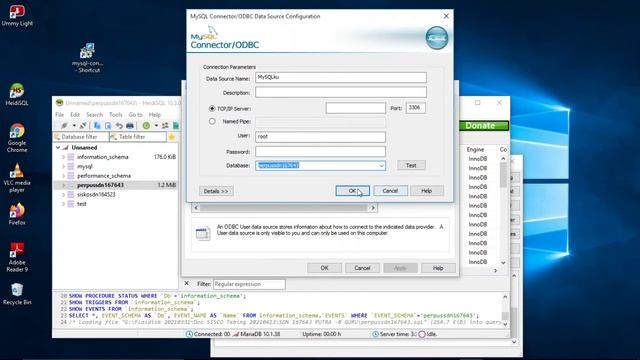The width and height of the screenshot is (640, 360).
Task: Click the green Donate button in HeidiSQL
Action: (484, 126)
